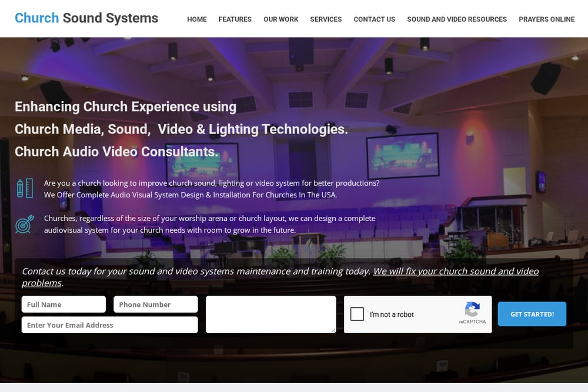The height and width of the screenshot is (392, 588).
Task: Click the Get Started! button
Action: point(532,314)
